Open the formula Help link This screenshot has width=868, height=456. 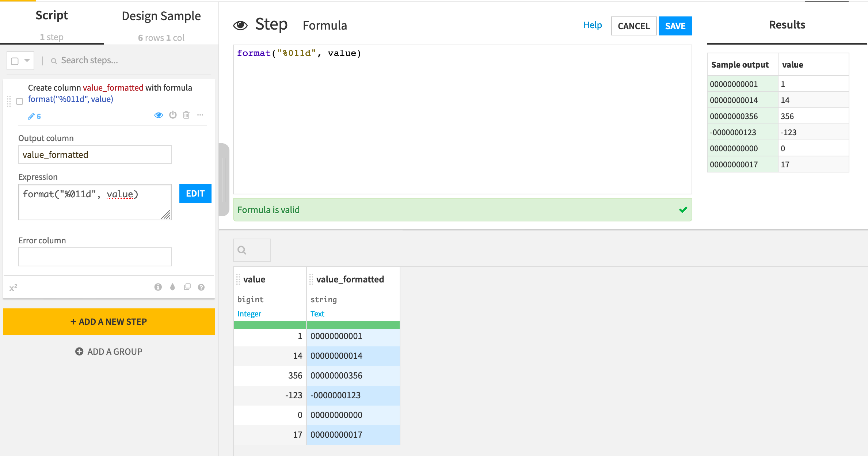(x=592, y=25)
